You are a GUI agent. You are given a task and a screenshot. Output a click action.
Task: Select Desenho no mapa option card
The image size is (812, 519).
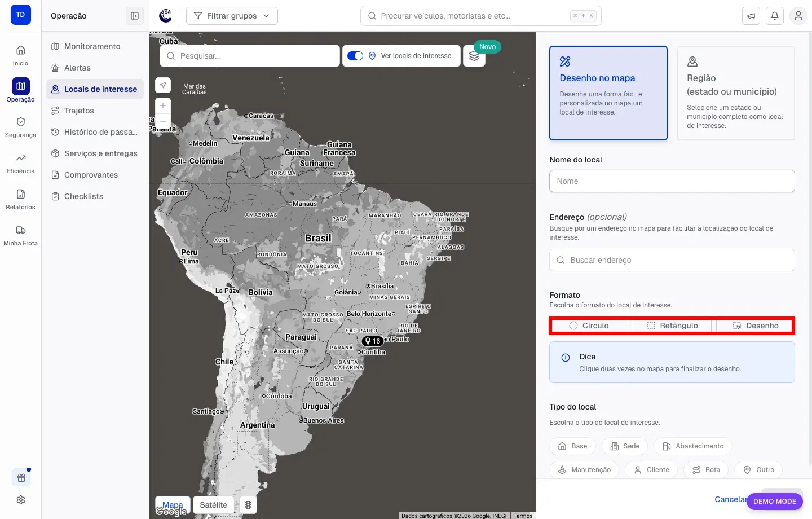click(608, 93)
